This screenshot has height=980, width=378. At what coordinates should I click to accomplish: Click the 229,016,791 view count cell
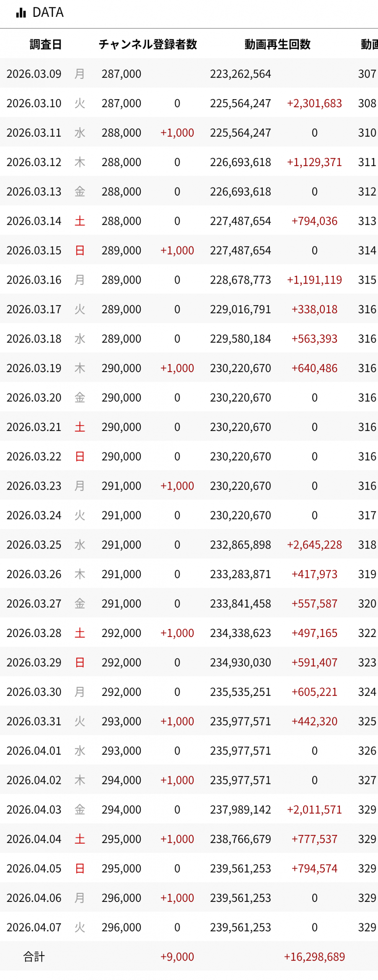[240, 309]
